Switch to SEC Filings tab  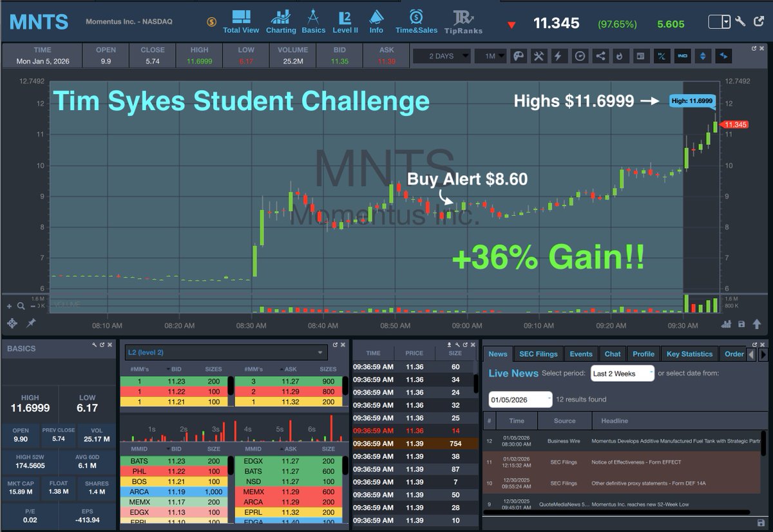click(538, 354)
